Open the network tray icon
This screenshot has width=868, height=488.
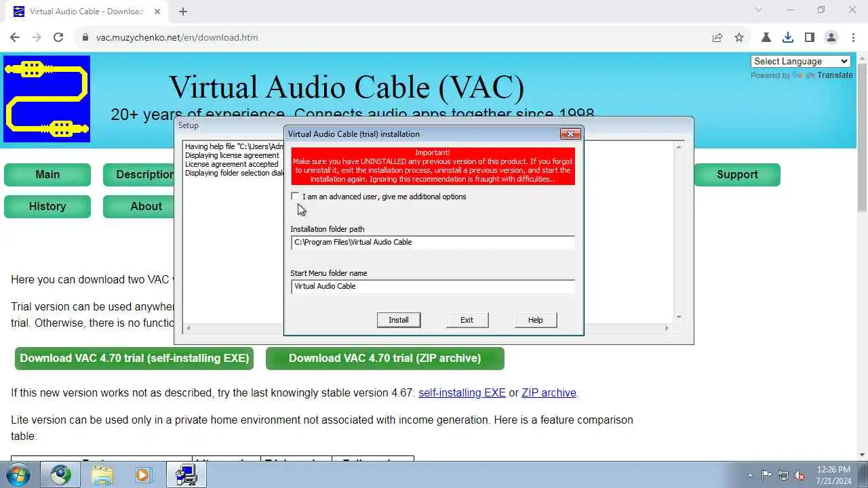783,475
